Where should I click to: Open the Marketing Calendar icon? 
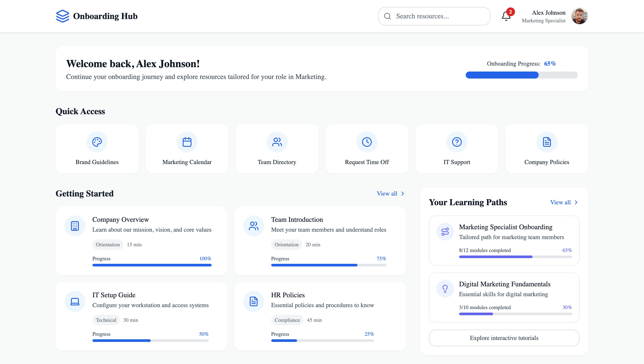click(x=187, y=142)
